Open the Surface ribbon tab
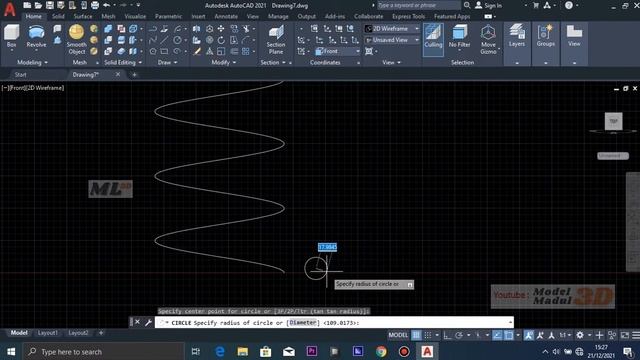This screenshot has height=360, width=640. [83, 16]
